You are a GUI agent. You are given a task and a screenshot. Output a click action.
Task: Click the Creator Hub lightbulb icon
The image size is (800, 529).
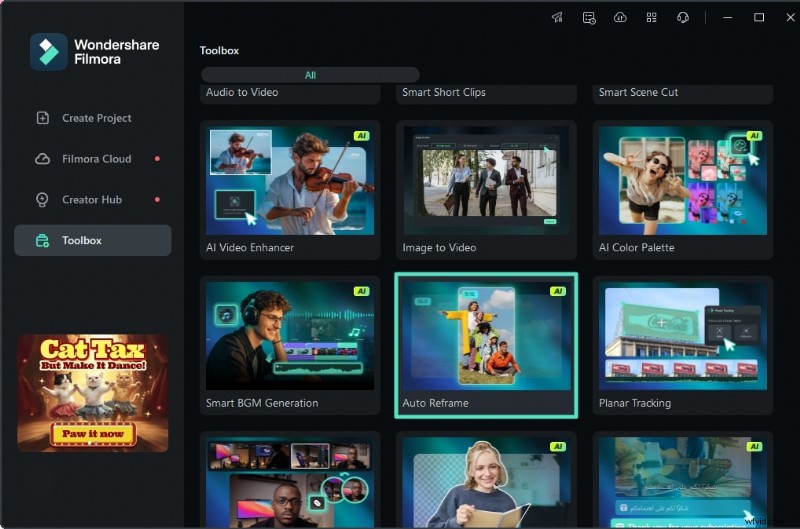42,199
